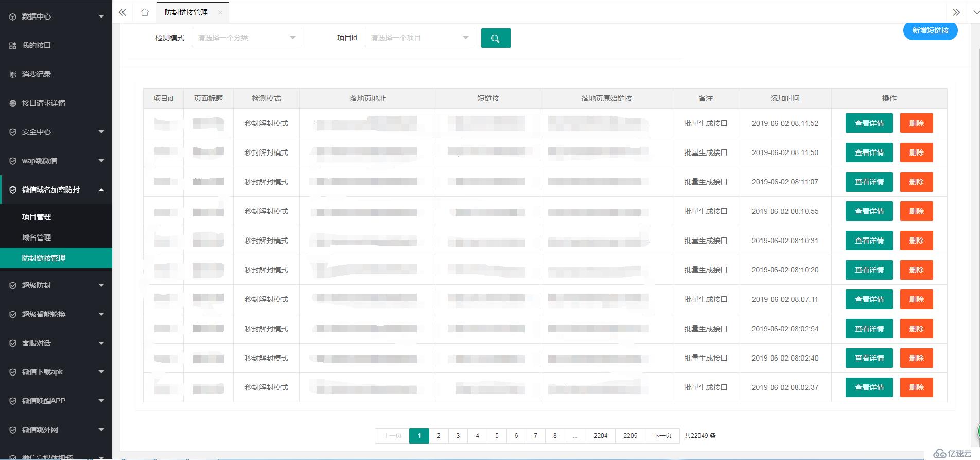Click the 落地页地址 column header

click(367, 98)
